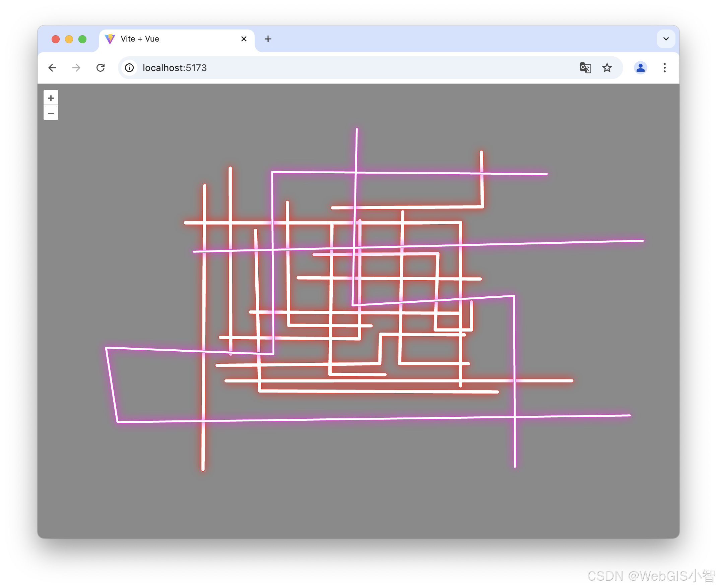Close the Vite + Vue tab
This screenshot has width=717, height=588.
[x=244, y=39]
